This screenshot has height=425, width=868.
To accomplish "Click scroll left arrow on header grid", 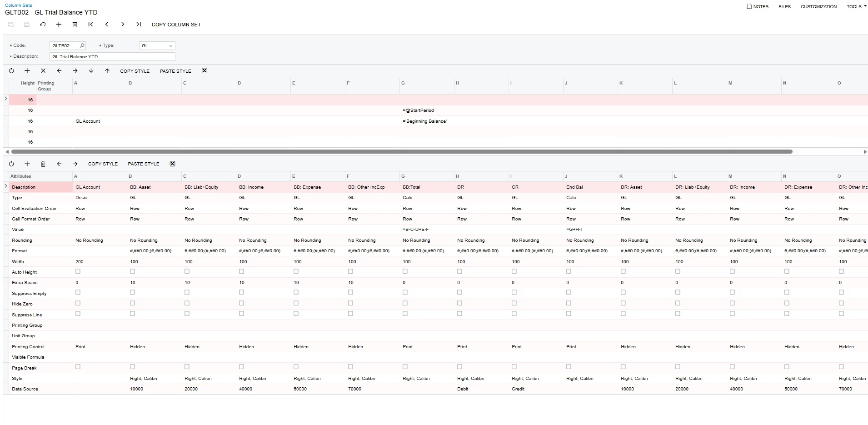I will tap(6, 151).
